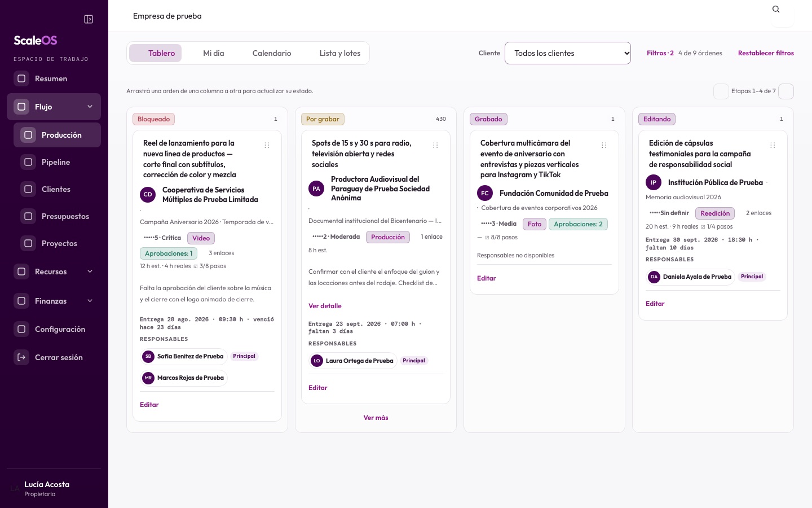Click the Finanzas sidebar icon

[x=21, y=301]
